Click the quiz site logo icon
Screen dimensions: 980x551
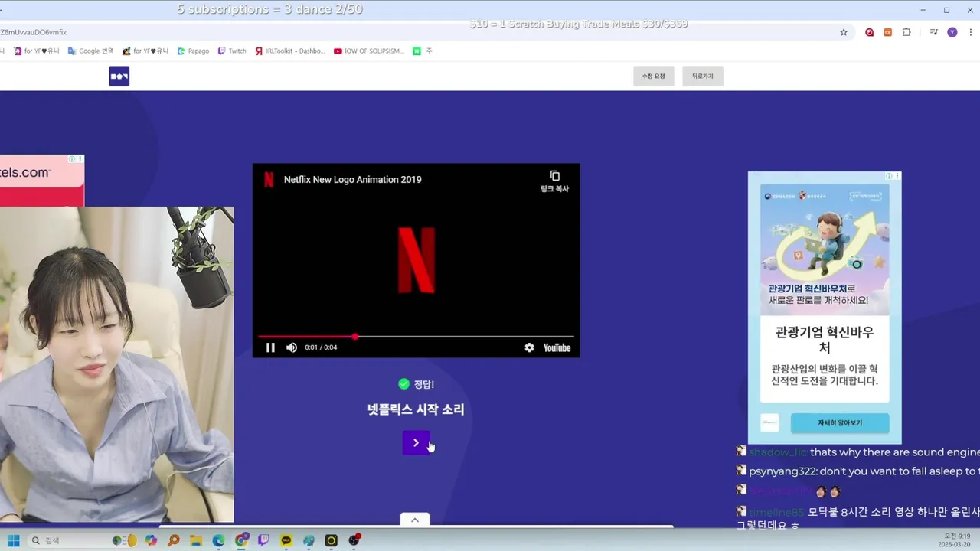(119, 76)
